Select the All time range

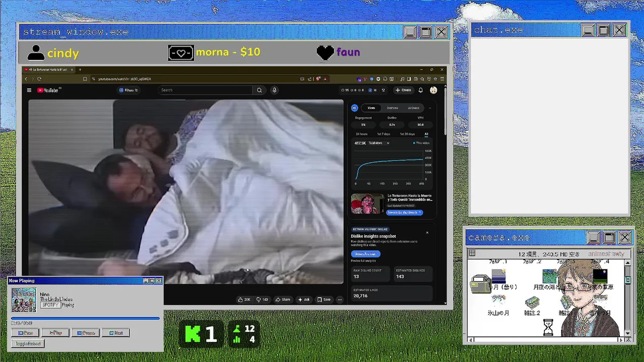click(x=426, y=134)
